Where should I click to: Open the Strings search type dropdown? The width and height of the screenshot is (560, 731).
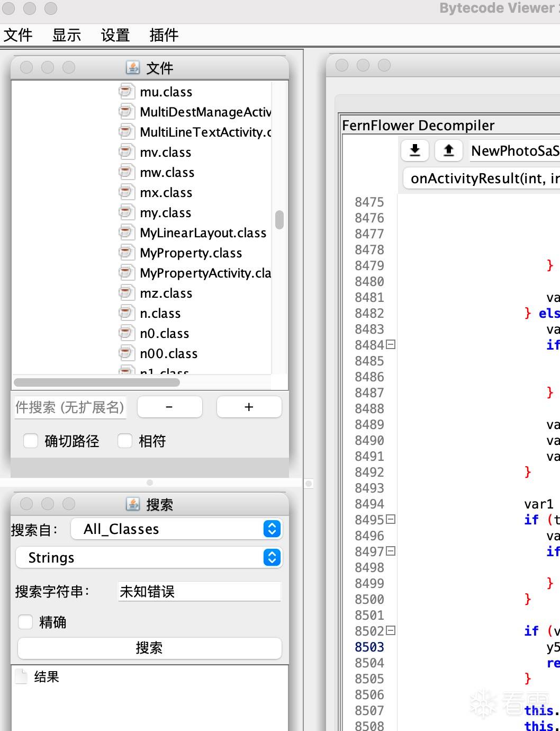(149, 557)
